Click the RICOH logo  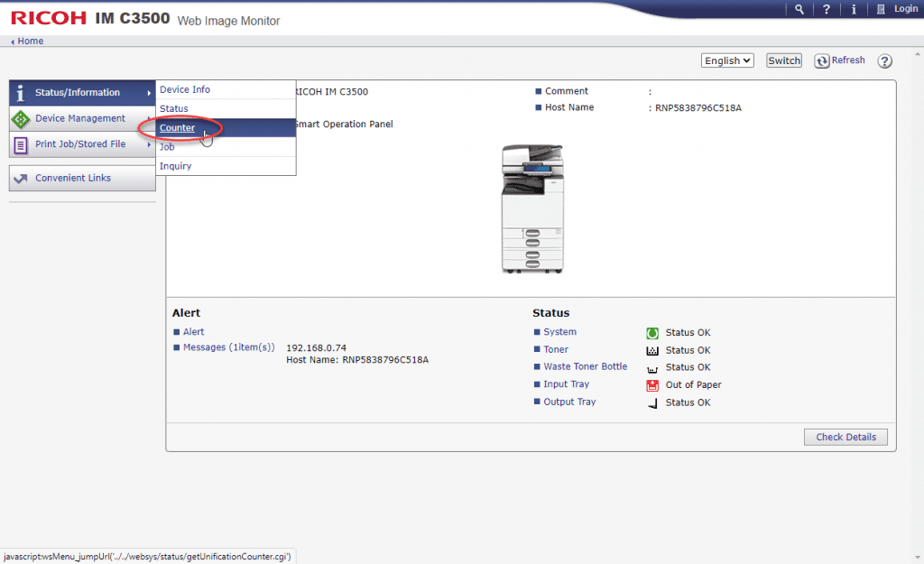[49, 18]
